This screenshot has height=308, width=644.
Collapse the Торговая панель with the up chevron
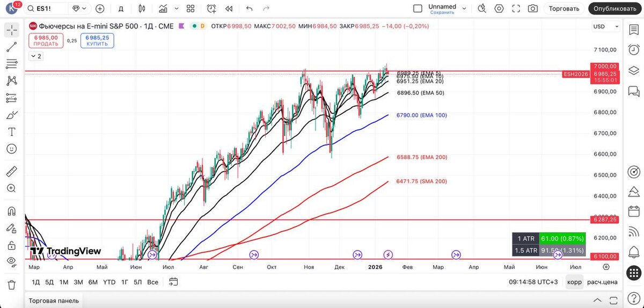point(597,300)
